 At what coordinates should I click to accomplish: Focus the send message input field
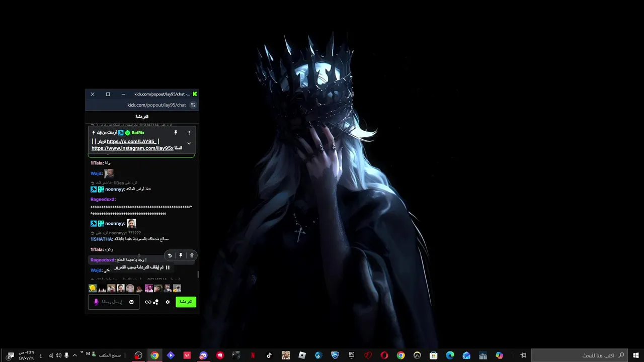pyautogui.click(x=114, y=302)
